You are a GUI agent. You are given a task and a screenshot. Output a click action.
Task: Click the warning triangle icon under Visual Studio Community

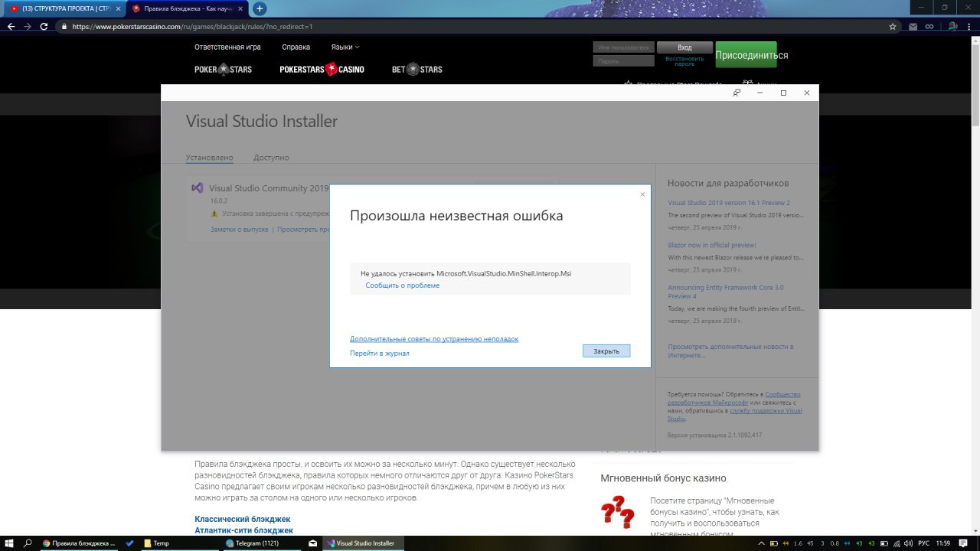215,214
